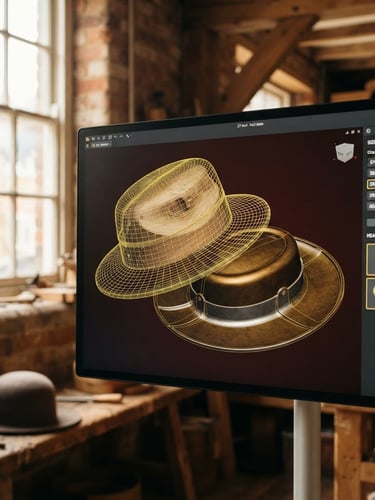Click the triangle icon above the navigation cube

click(347, 132)
